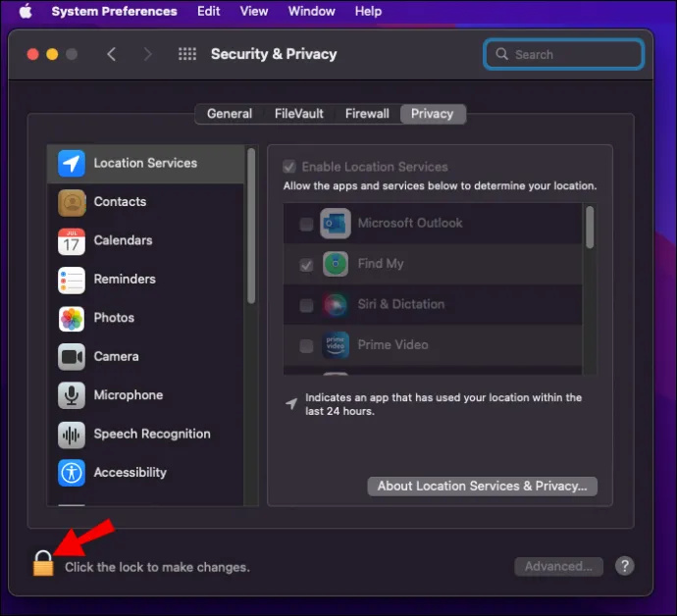Check the Siri & Dictation checkbox
Image resolution: width=677 pixels, height=616 pixels.
[306, 305]
